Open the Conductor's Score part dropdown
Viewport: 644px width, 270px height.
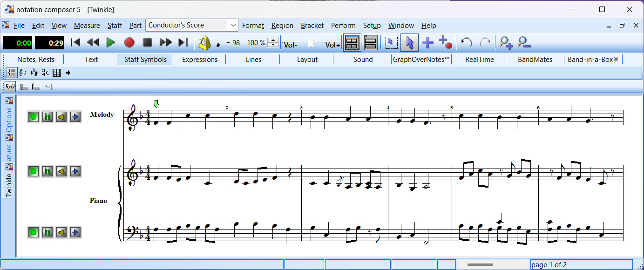[233, 26]
